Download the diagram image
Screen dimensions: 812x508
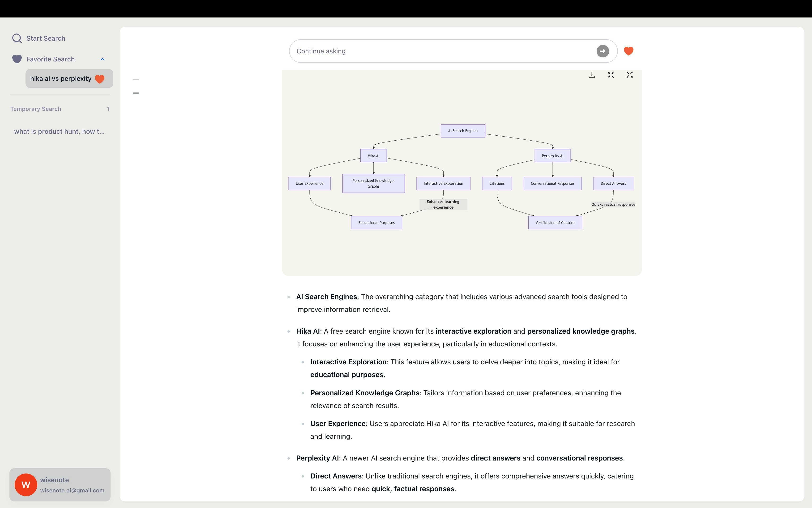[x=592, y=75]
